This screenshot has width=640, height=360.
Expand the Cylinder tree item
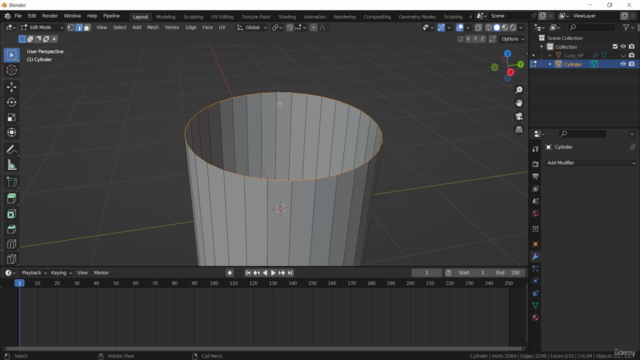[x=550, y=64]
